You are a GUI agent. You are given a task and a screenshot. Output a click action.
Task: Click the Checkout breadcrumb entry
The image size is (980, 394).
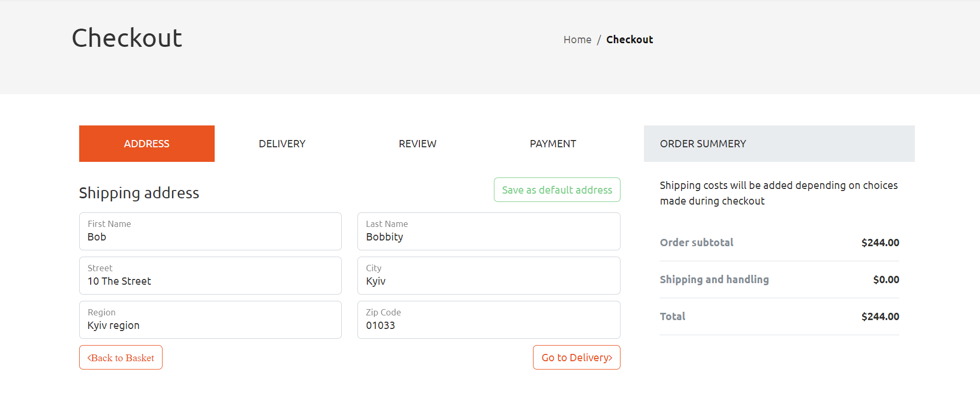click(x=629, y=39)
